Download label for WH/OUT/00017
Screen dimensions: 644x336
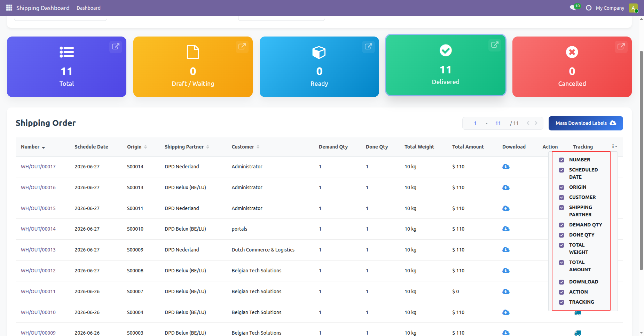506,167
